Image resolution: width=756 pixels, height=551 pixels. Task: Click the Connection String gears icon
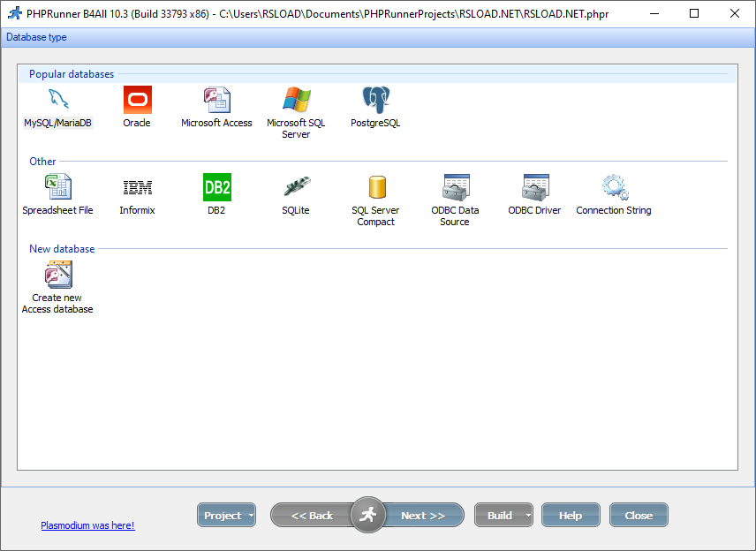click(x=615, y=187)
